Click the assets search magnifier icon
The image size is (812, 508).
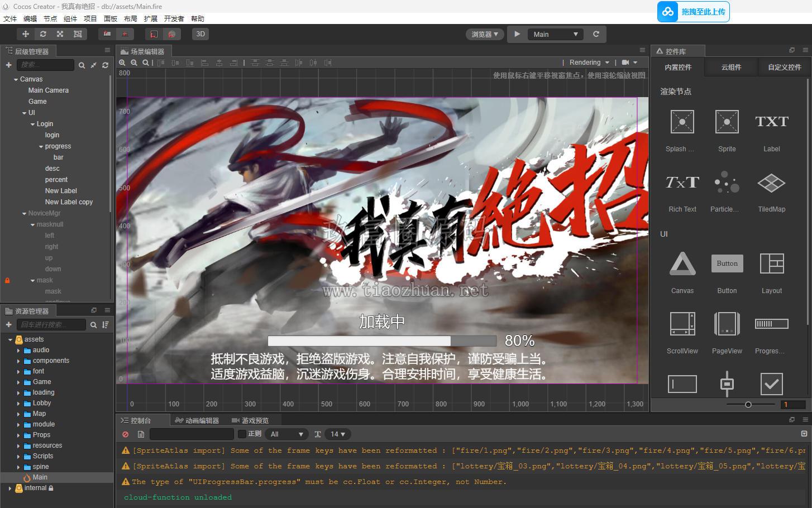[x=93, y=325]
